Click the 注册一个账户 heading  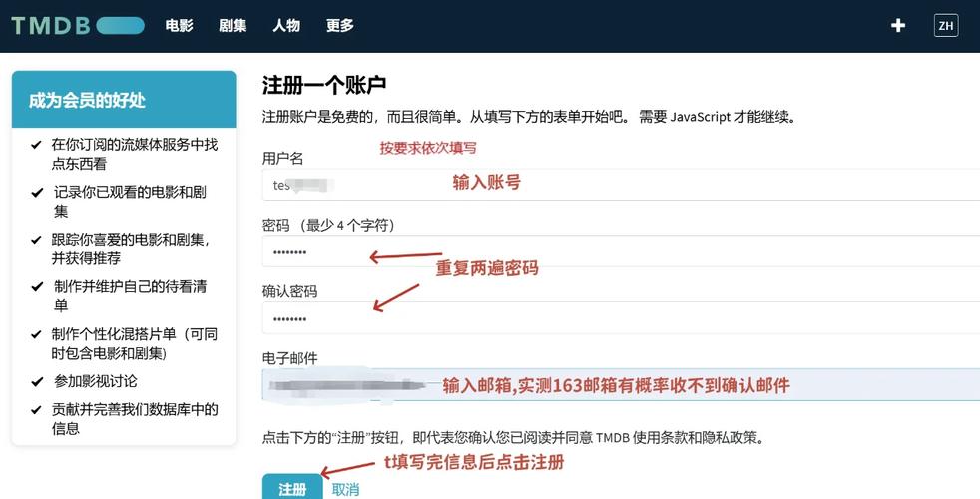tap(323, 85)
